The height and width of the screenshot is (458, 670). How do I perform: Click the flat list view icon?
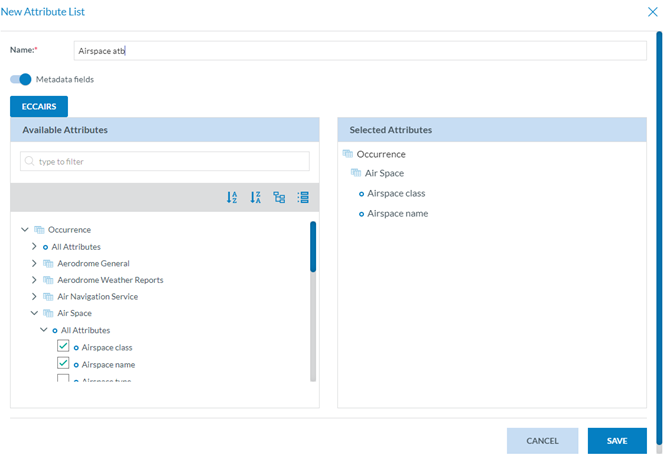tap(303, 198)
